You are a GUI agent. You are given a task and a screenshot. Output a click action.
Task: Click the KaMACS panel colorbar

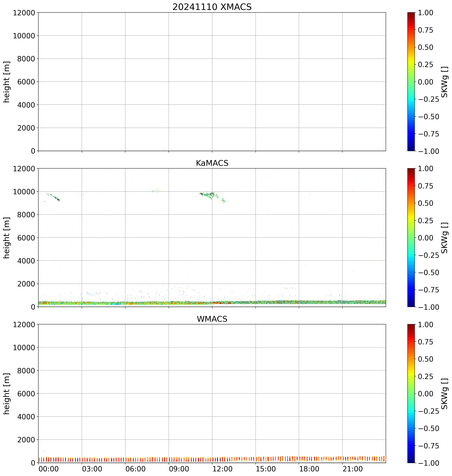click(411, 238)
